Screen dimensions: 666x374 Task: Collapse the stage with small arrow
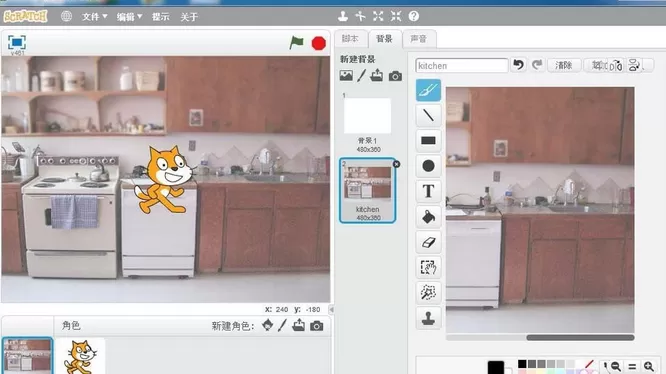[331, 309]
